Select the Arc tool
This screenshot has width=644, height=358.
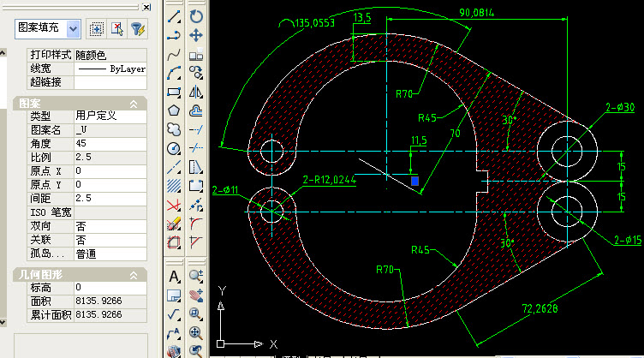174,74
